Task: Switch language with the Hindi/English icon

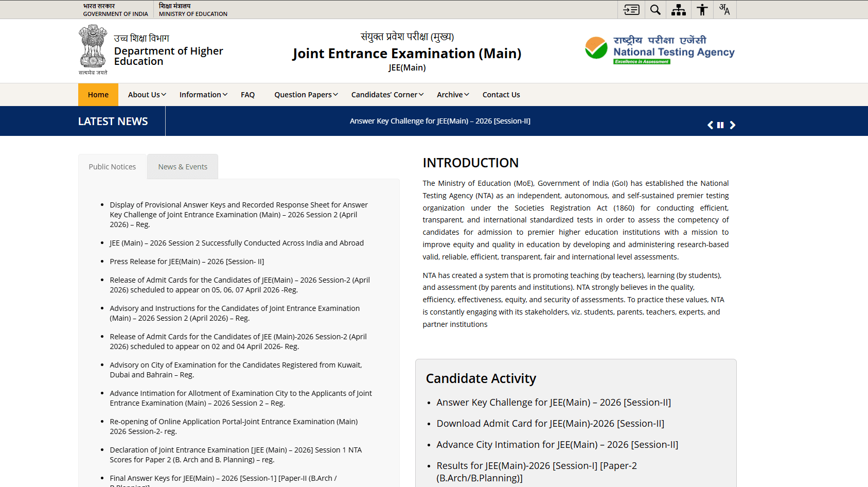Action: click(724, 10)
